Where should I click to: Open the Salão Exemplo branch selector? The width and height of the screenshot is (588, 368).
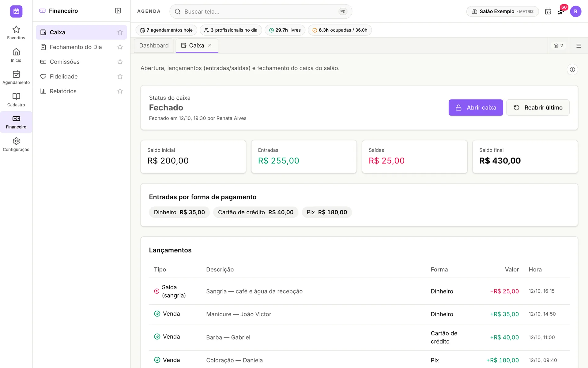coord(502,12)
